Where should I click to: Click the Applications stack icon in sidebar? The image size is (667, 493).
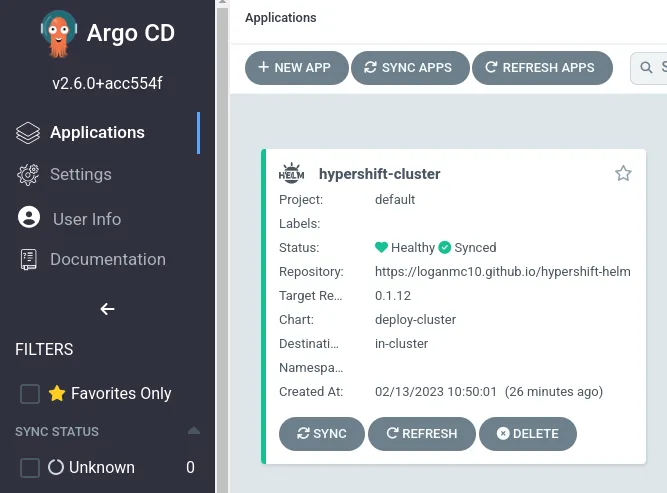coord(28,132)
